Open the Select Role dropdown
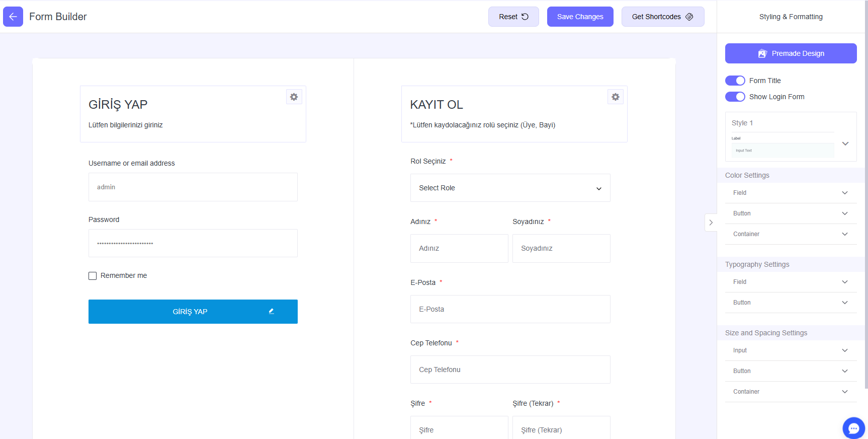868x439 pixels. click(x=510, y=188)
